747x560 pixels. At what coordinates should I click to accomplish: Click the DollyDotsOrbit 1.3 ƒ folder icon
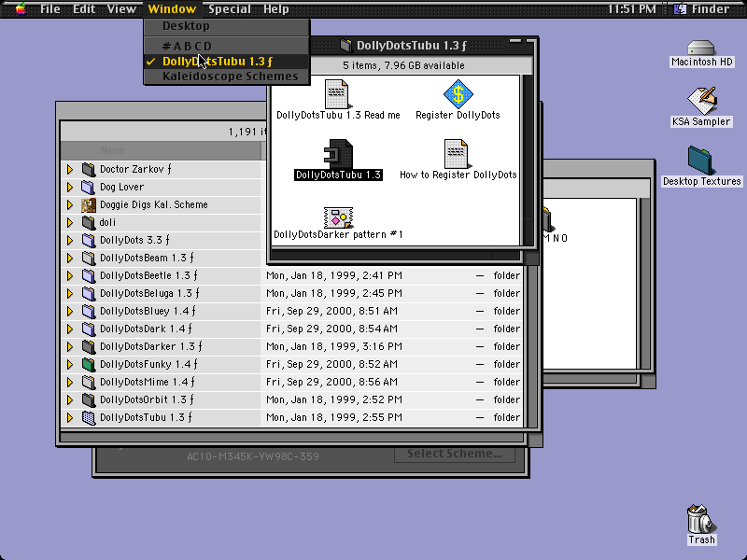(89, 399)
